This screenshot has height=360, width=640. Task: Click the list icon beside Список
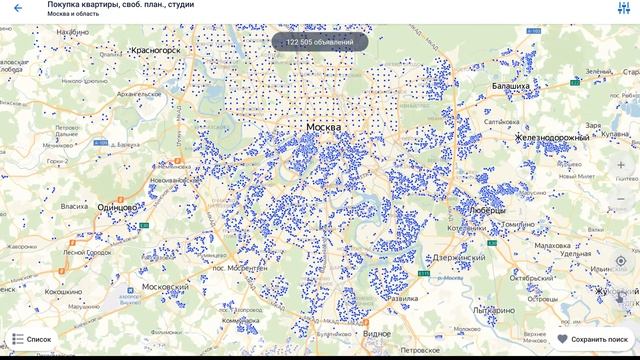[18, 339]
